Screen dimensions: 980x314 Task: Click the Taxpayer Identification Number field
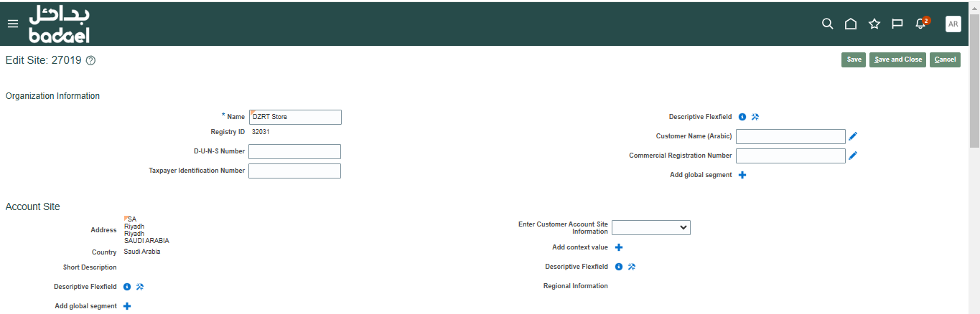[x=294, y=171]
